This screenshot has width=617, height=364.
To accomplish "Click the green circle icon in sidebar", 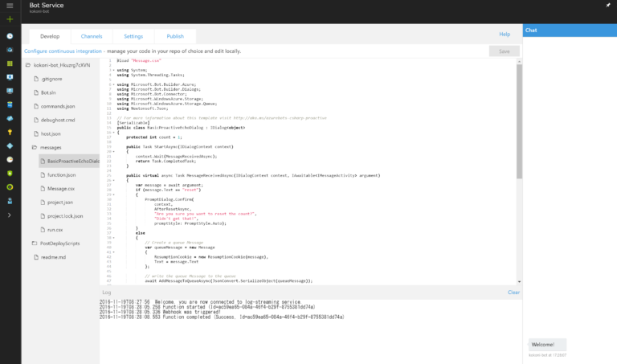I will [9, 187].
